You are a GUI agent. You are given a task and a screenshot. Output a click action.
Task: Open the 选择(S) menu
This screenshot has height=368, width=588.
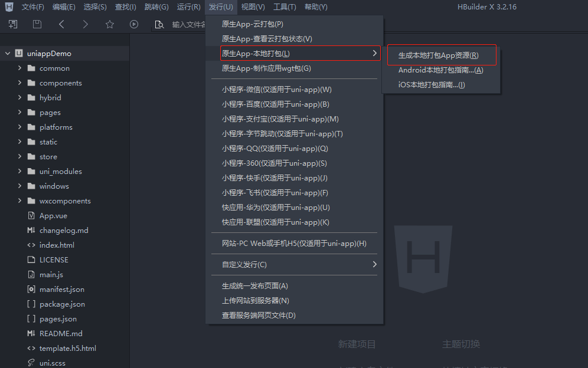(x=95, y=6)
